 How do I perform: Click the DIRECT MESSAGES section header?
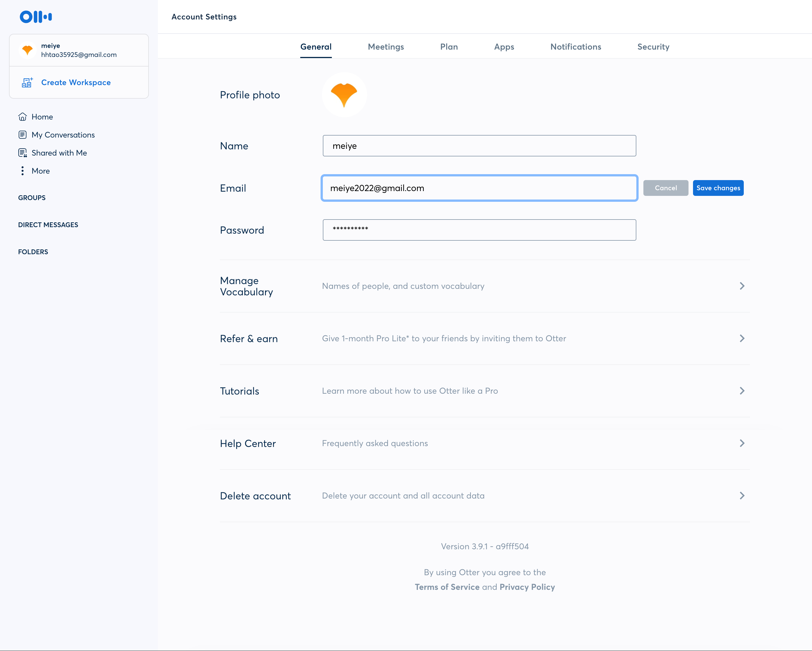(48, 225)
